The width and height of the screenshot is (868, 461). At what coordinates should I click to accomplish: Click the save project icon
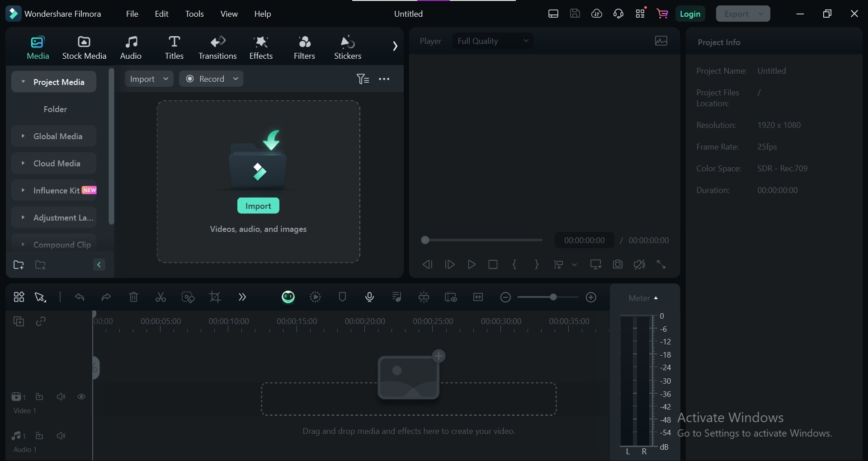[575, 14]
